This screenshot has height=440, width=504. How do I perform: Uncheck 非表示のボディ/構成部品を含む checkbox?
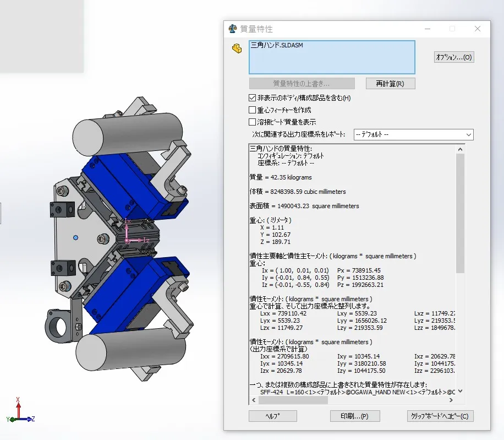pos(253,98)
